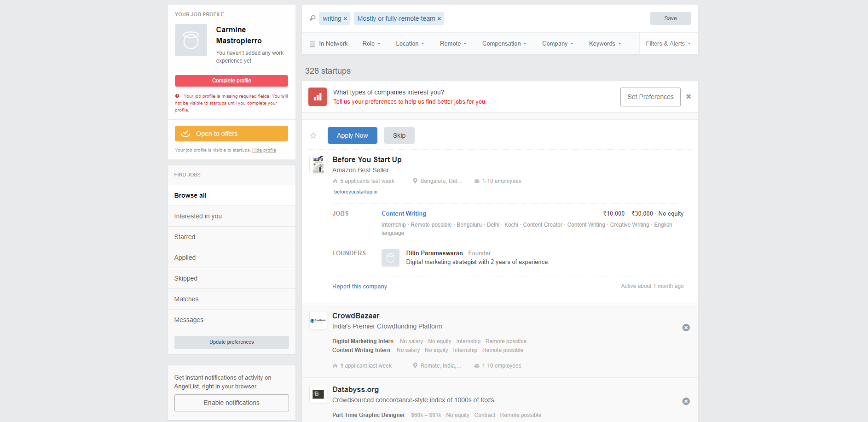This screenshot has width=868, height=422.
Task: Toggle the Open to offers button
Action: pyautogui.click(x=231, y=134)
